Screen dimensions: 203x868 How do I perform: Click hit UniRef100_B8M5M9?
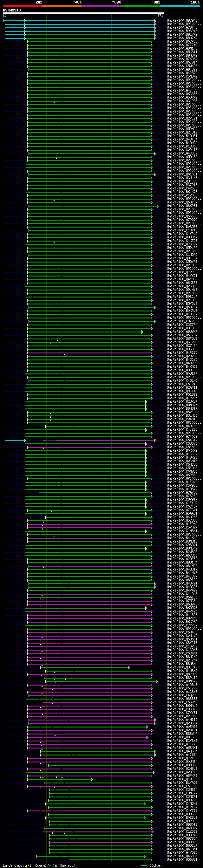[x=182, y=549]
